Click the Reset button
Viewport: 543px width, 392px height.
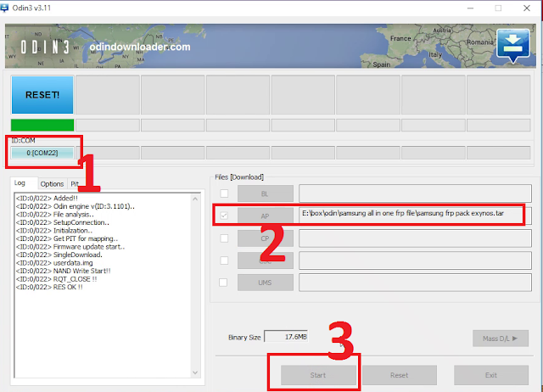[400, 375]
